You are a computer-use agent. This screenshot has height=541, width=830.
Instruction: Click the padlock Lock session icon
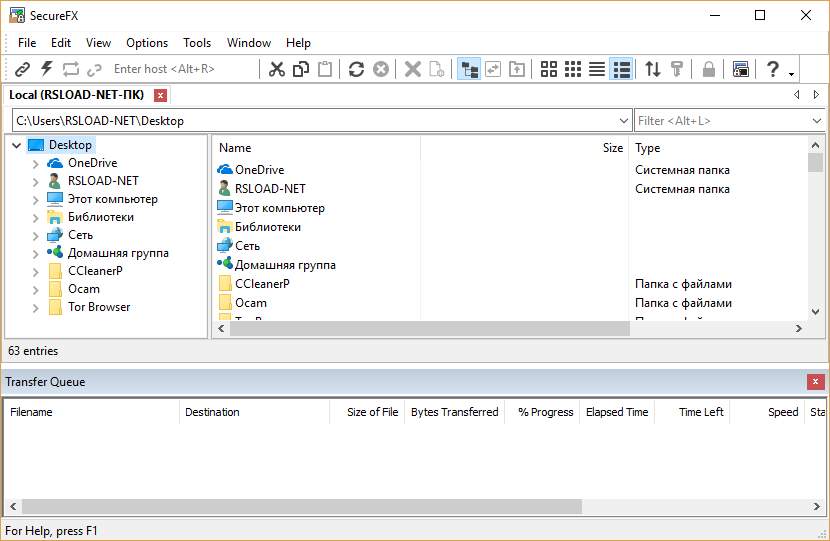click(x=709, y=69)
